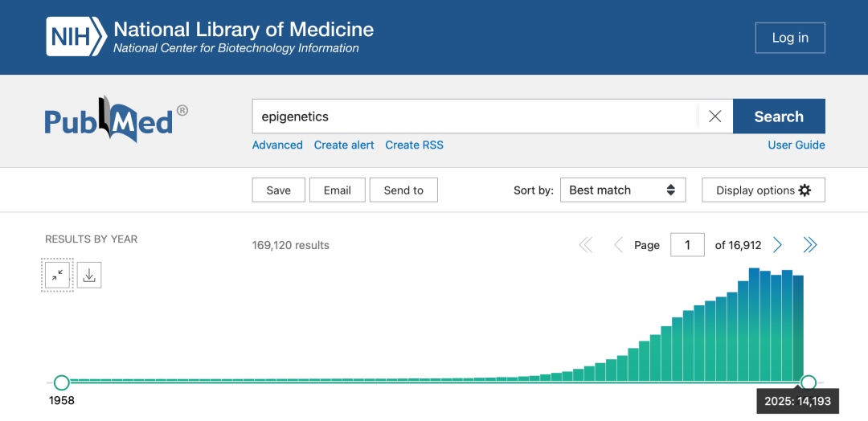Viewport: 868px width, 421px height.
Task: Click the PubMed logo
Action: pos(116,121)
